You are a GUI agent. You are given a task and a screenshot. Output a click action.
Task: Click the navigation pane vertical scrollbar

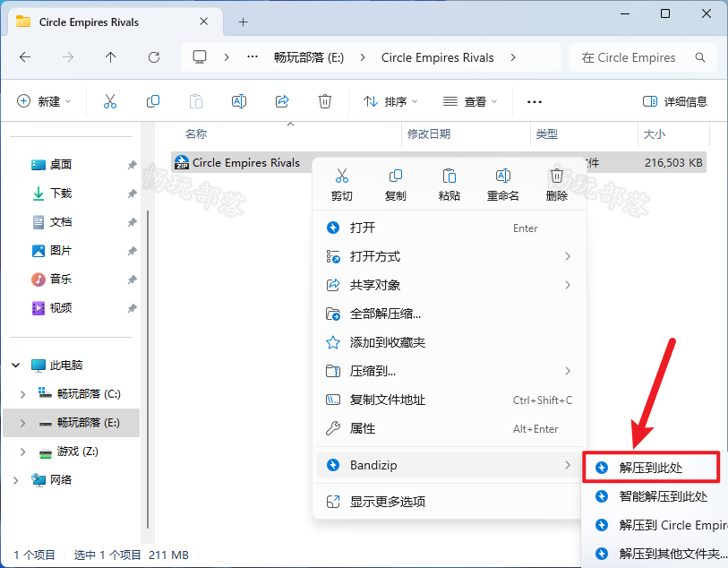coord(148,369)
